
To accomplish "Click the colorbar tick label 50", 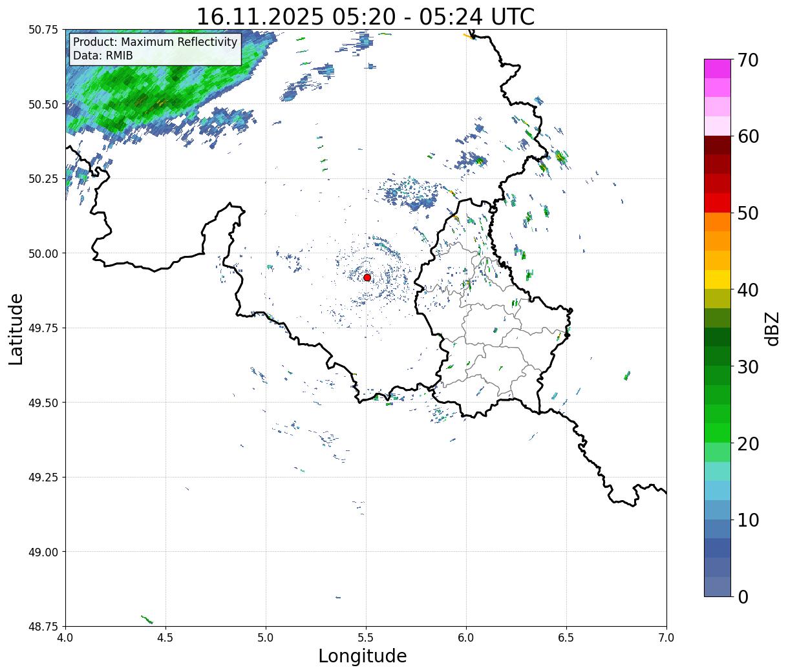I will [x=747, y=213].
